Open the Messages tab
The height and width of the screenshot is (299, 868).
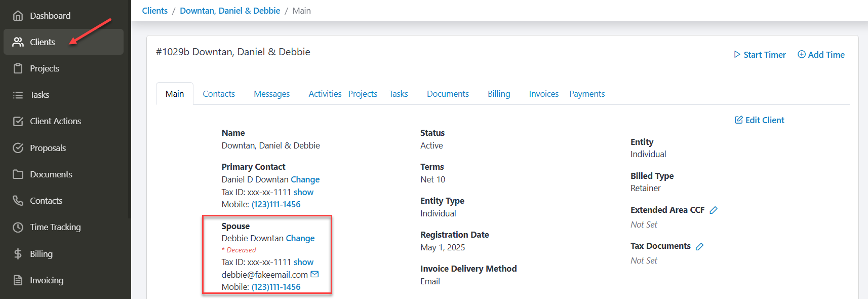[272, 94]
